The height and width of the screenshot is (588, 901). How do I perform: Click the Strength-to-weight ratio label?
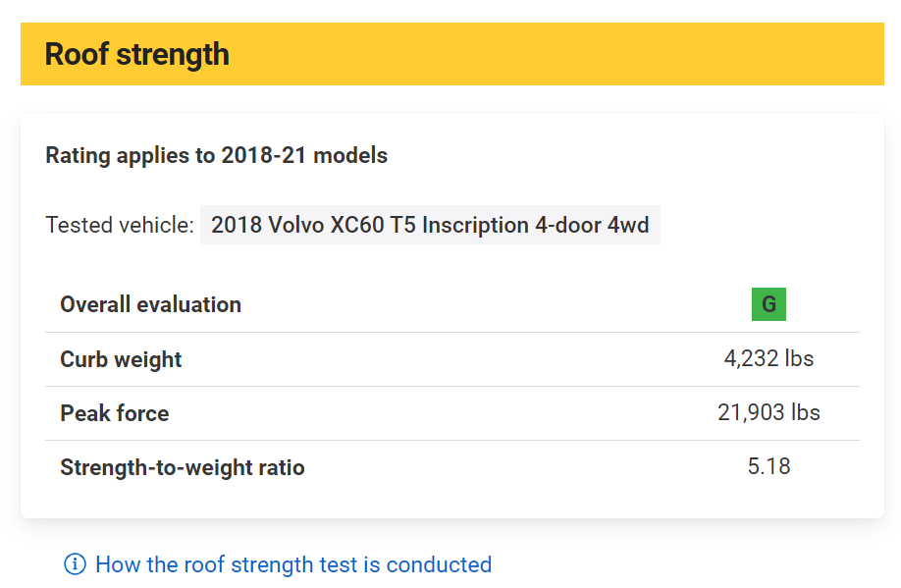point(183,467)
